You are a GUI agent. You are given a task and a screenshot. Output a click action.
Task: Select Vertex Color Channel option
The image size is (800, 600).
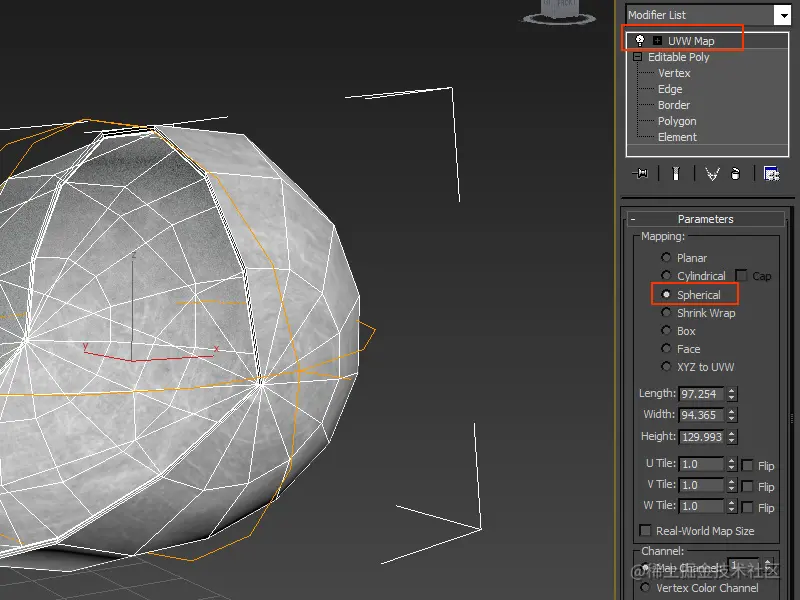point(645,587)
